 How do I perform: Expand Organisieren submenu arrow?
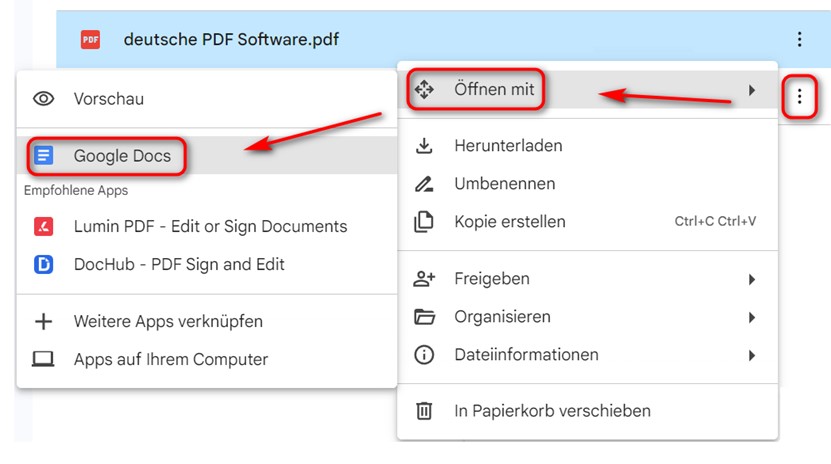[x=752, y=317]
